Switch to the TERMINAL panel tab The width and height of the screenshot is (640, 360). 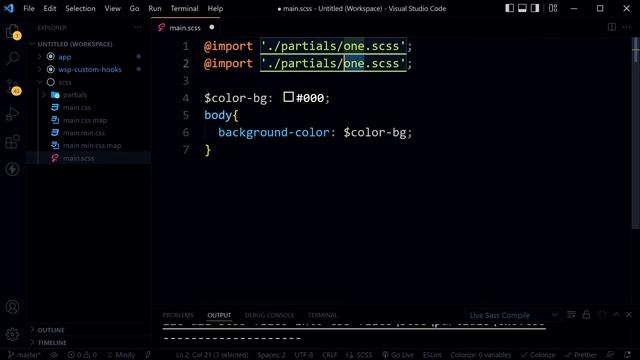322,315
